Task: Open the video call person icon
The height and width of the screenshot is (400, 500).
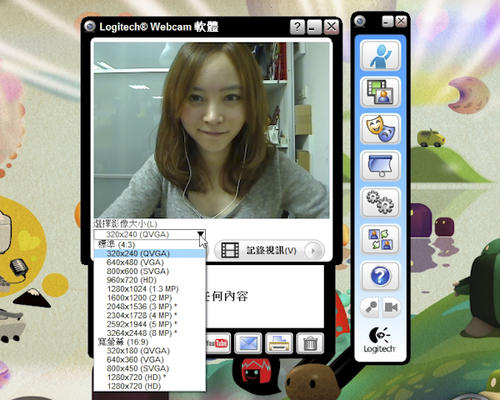Action: click(x=380, y=55)
